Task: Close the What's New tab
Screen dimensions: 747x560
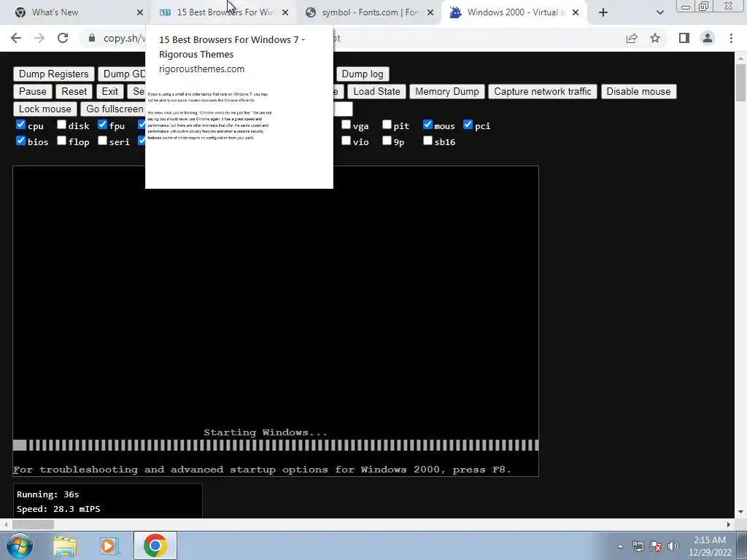Action: (x=139, y=12)
